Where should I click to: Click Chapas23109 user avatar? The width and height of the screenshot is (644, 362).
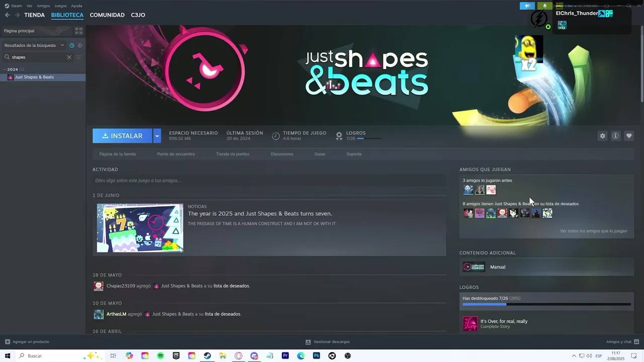(99, 286)
